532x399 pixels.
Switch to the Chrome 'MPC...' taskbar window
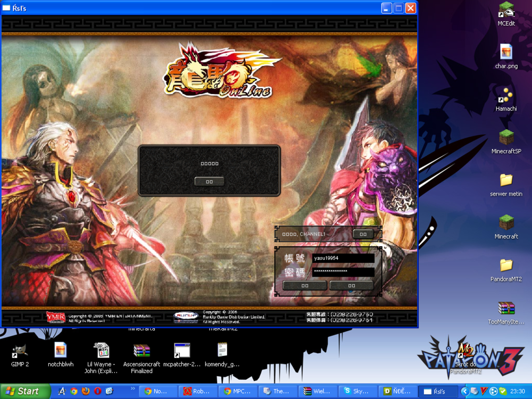(x=237, y=391)
